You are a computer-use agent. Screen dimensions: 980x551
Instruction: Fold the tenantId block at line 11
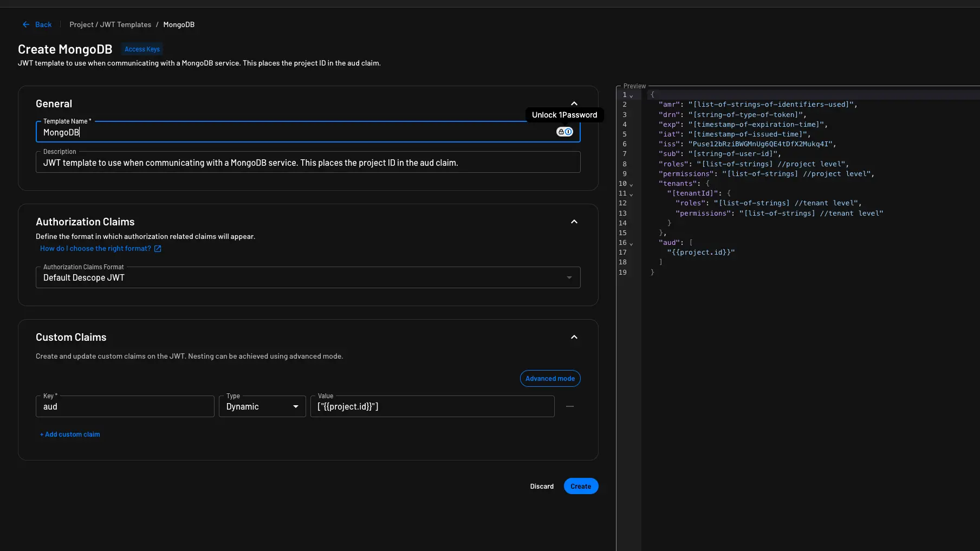(x=631, y=194)
